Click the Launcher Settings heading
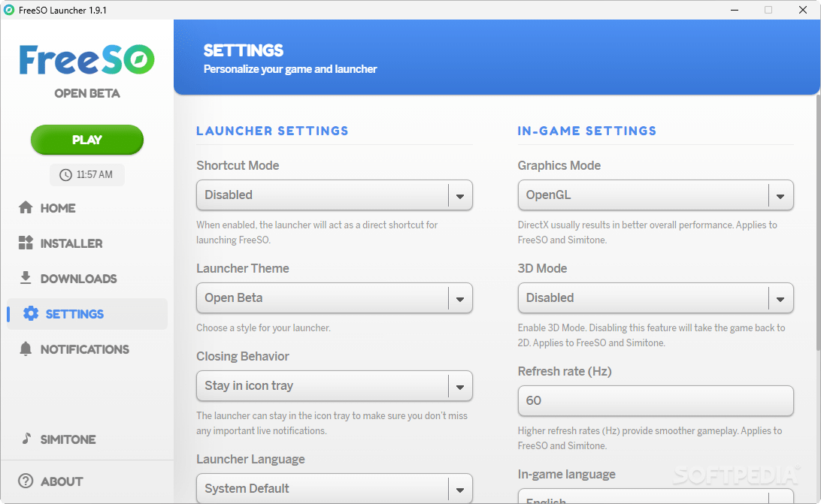Image resolution: width=821 pixels, height=504 pixels. click(272, 131)
